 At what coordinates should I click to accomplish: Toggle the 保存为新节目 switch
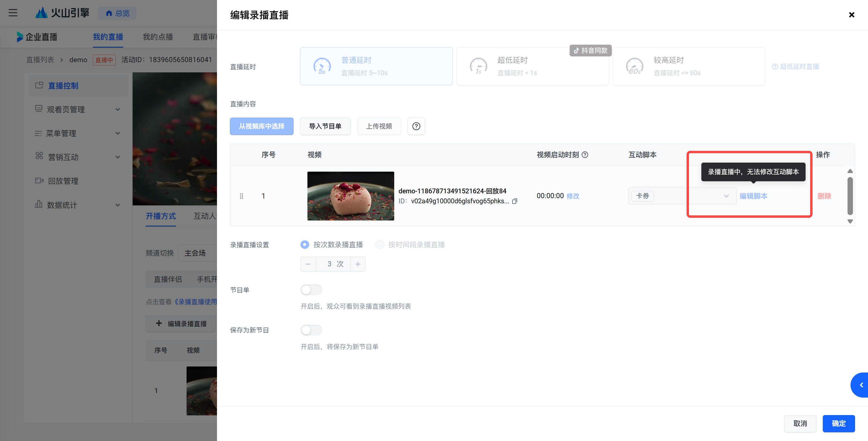pos(311,330)
